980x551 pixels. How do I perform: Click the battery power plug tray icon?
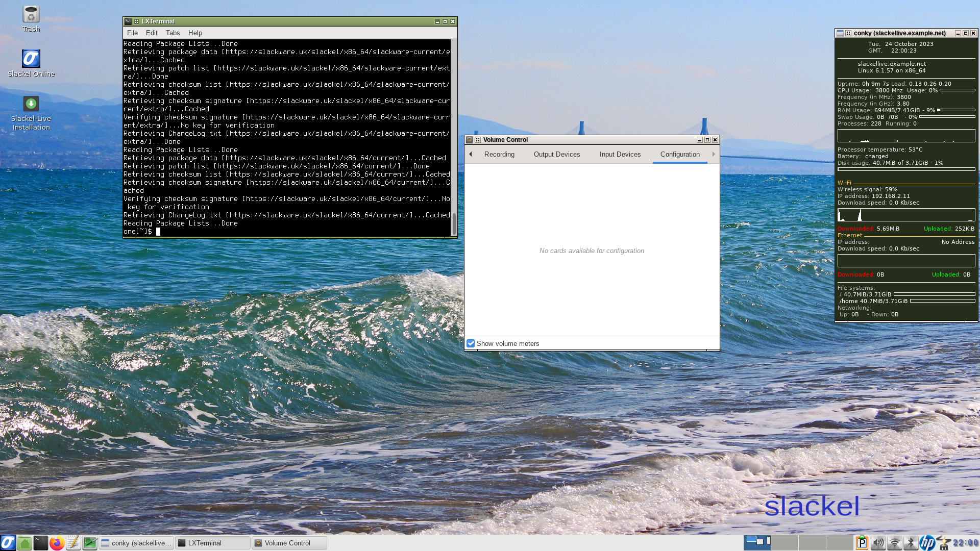[943, 543]
